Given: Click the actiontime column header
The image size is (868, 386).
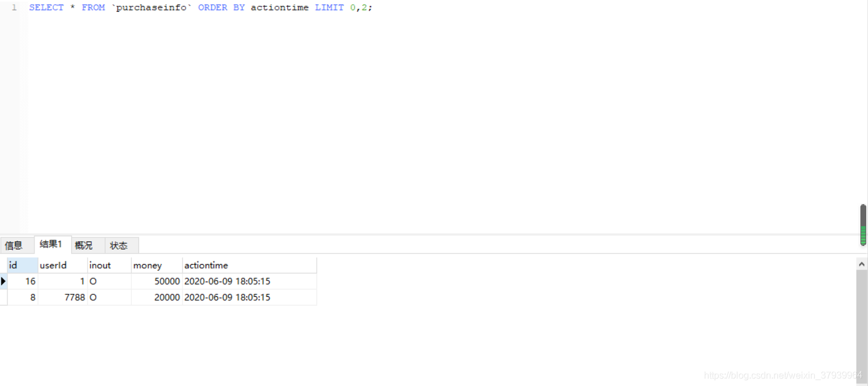Looking at the screenshot, I should tap(205, 265).
